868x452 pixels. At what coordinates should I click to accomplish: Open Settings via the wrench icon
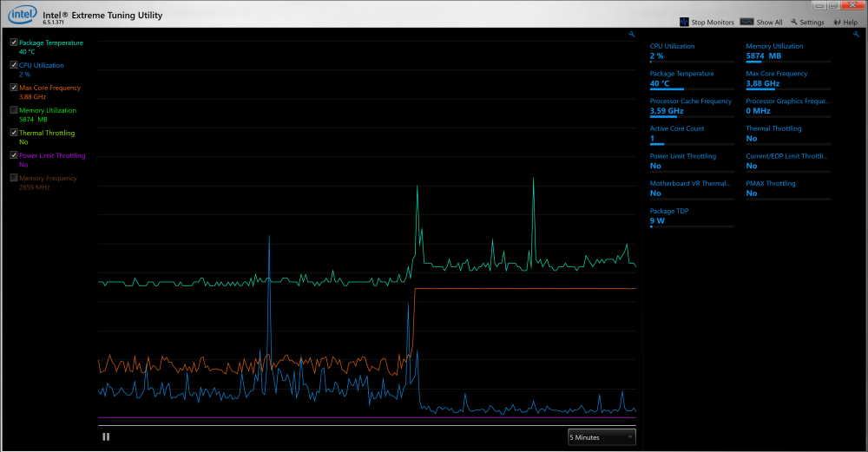click(793, 22)
